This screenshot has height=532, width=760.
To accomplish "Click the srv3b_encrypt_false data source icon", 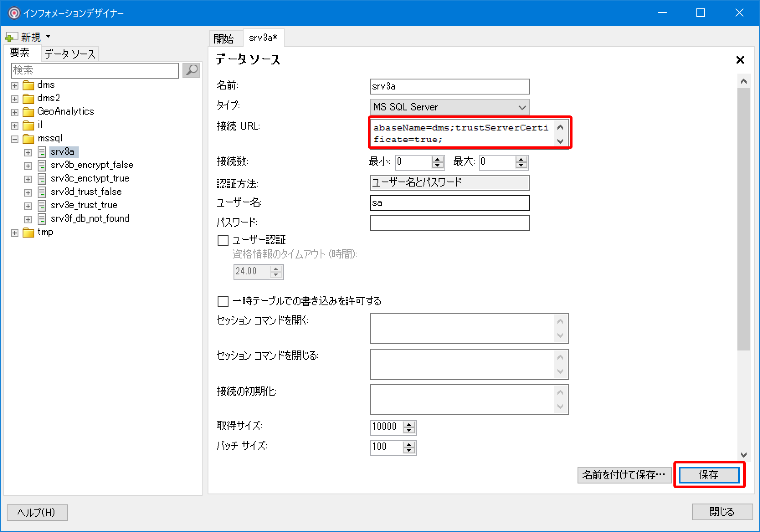I will click(42, 166).
